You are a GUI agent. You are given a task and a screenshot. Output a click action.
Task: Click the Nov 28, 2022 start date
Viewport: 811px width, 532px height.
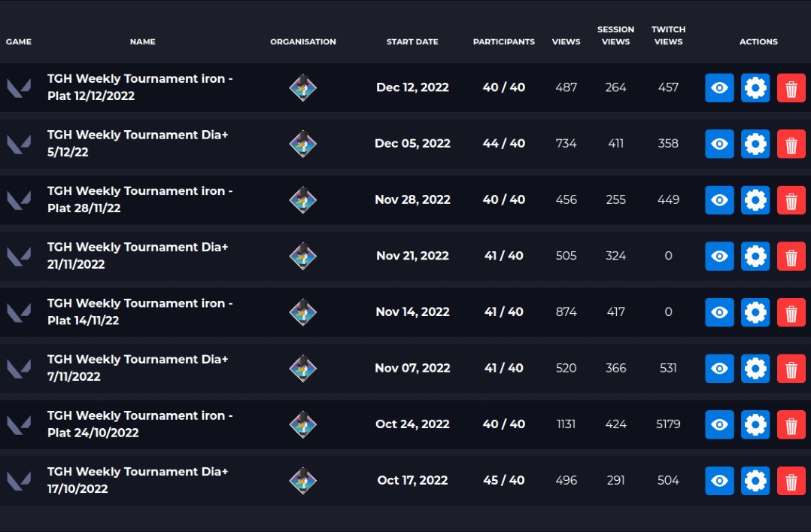pyautogui.click(x=412, y=199)
